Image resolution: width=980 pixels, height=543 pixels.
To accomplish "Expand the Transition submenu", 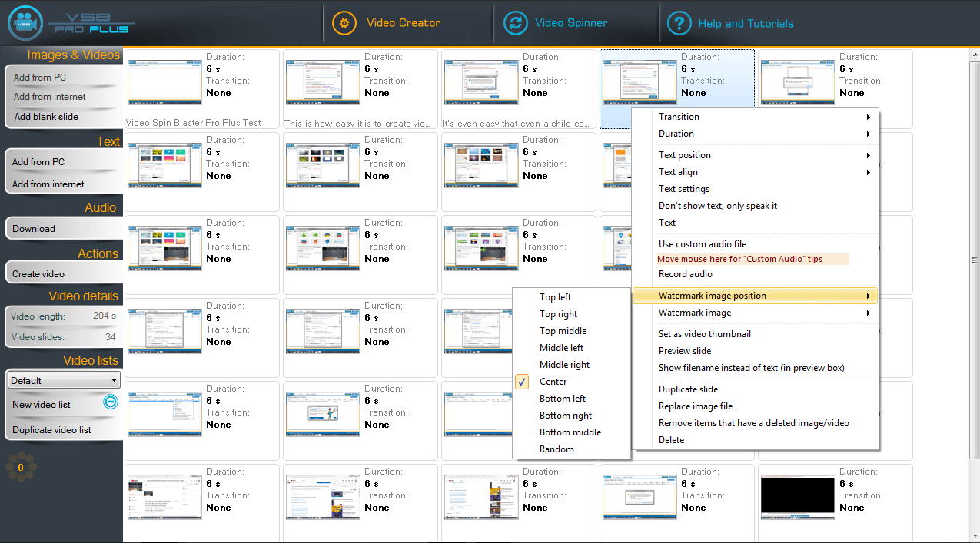I will [754, 117].
